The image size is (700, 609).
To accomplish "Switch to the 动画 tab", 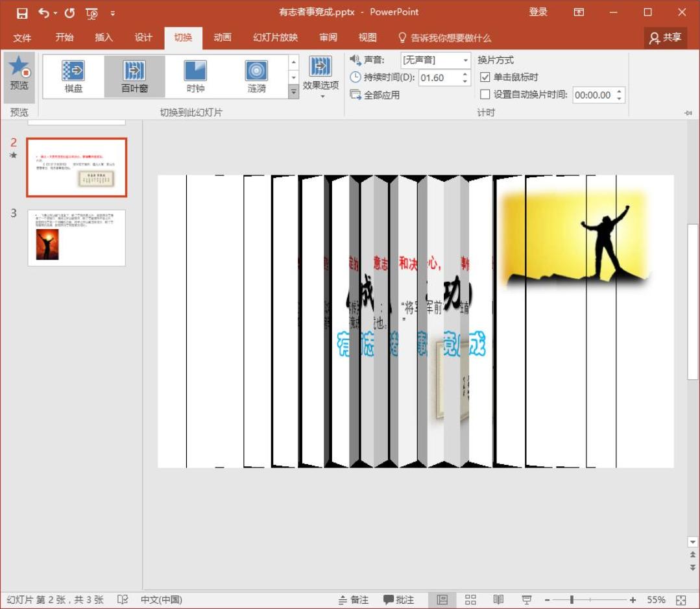I will click(x=223, y=38).
